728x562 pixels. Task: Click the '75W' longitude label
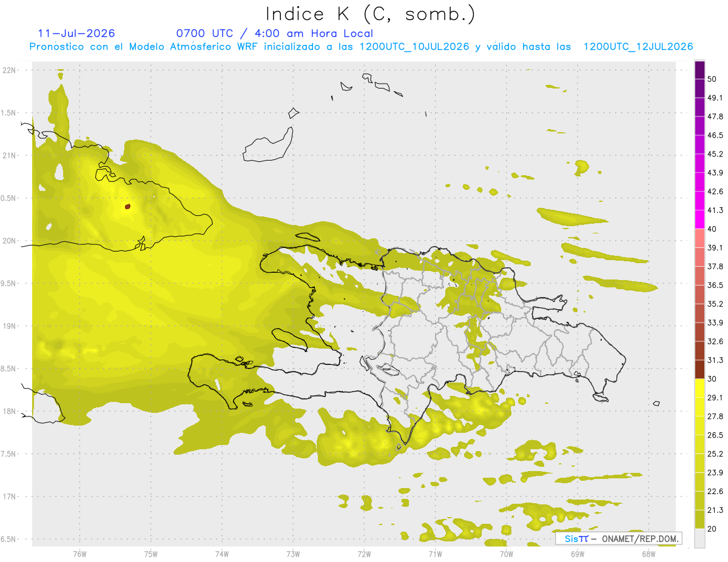[x=150, y=554]
